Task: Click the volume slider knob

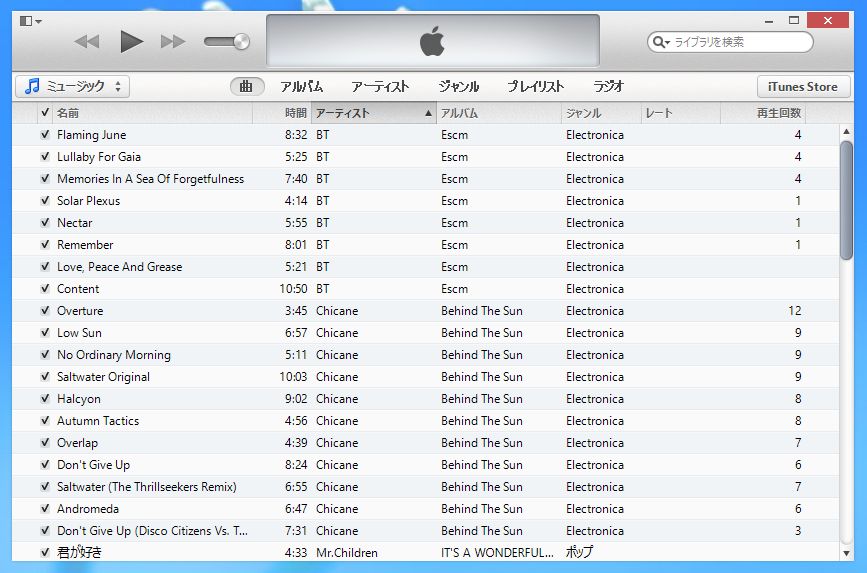Action: [241, 41]
